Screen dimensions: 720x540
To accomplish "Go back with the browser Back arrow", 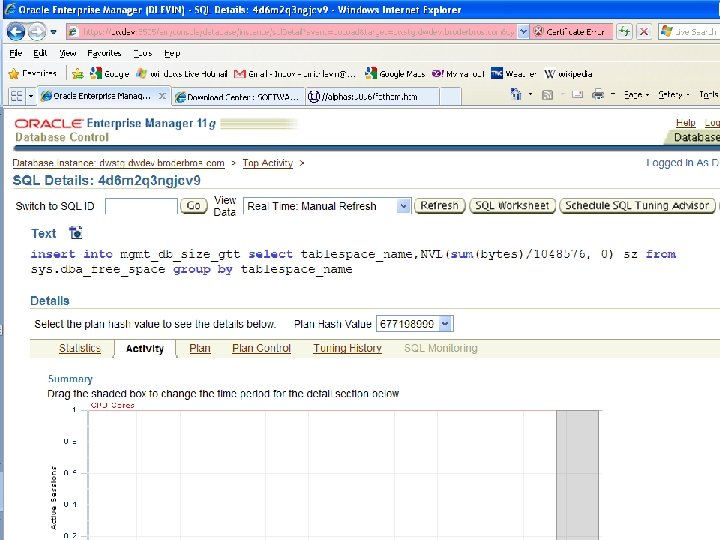I will [16, 32].
